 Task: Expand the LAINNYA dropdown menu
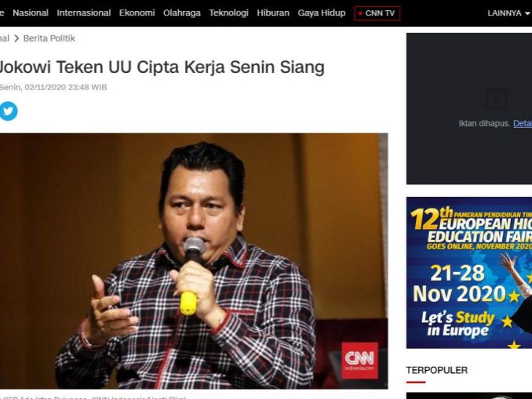tap(508, 13)
